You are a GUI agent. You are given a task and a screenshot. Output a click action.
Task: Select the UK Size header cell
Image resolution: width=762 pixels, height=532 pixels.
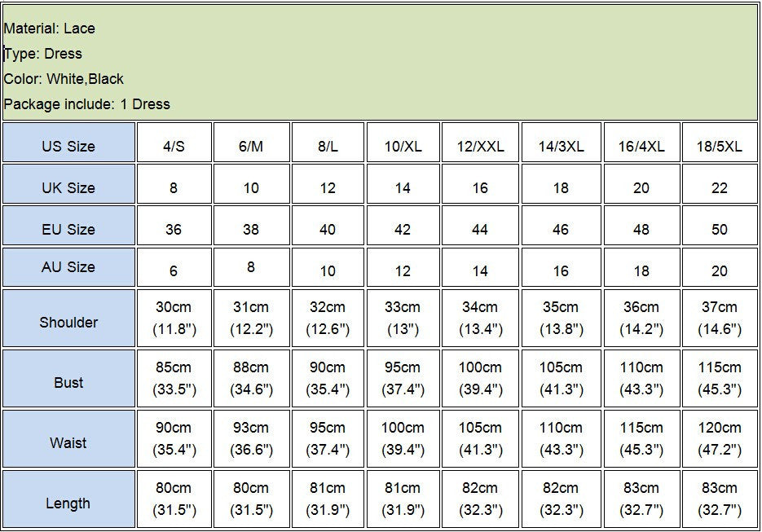tap(68, 188)
